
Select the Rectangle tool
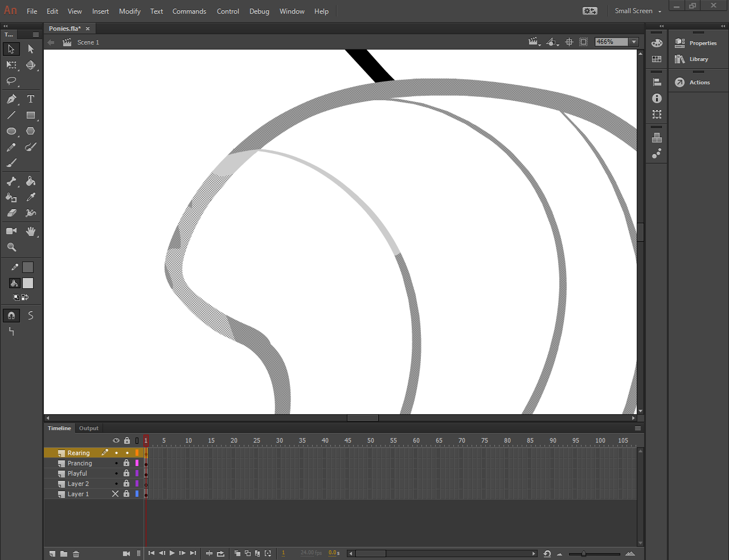click(x=31, y=115)
